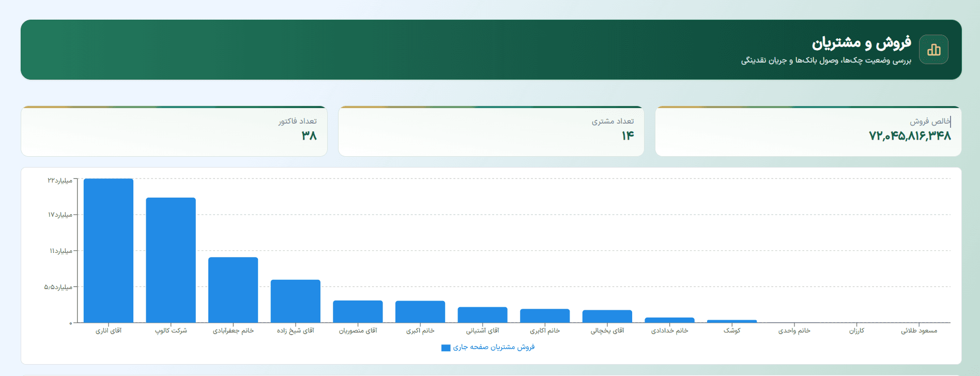
Task: Click the axis label "کارزان"
Action: (856, 330)
